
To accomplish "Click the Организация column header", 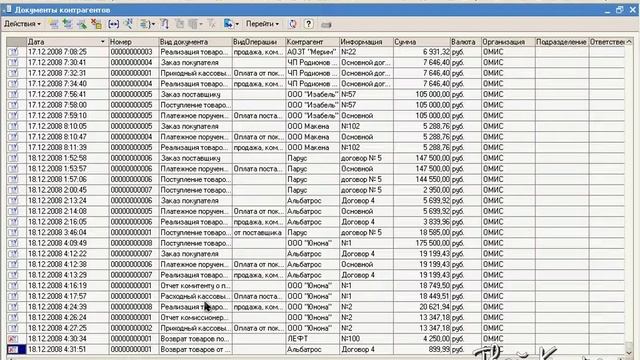I will point(508,42).
